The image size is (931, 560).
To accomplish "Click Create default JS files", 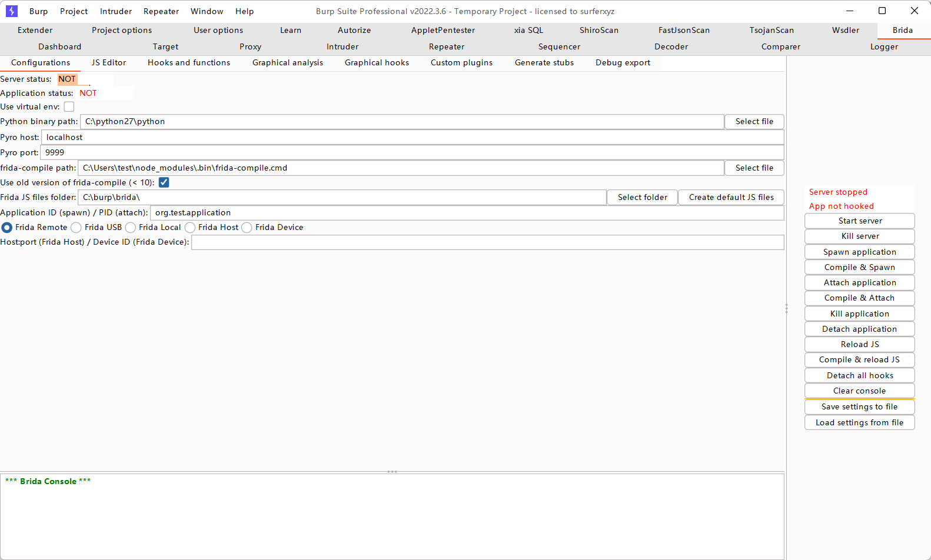I will [x=731, y=198].
